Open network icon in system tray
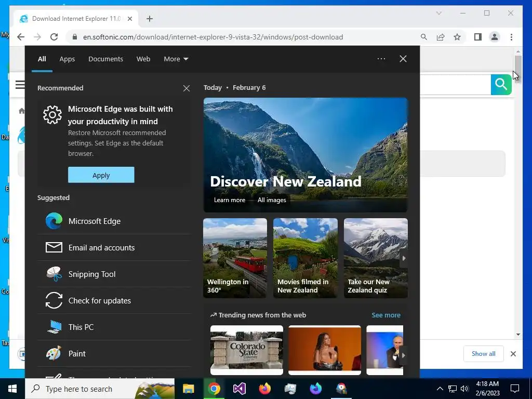532x399 pixels. tap(453, 389)
